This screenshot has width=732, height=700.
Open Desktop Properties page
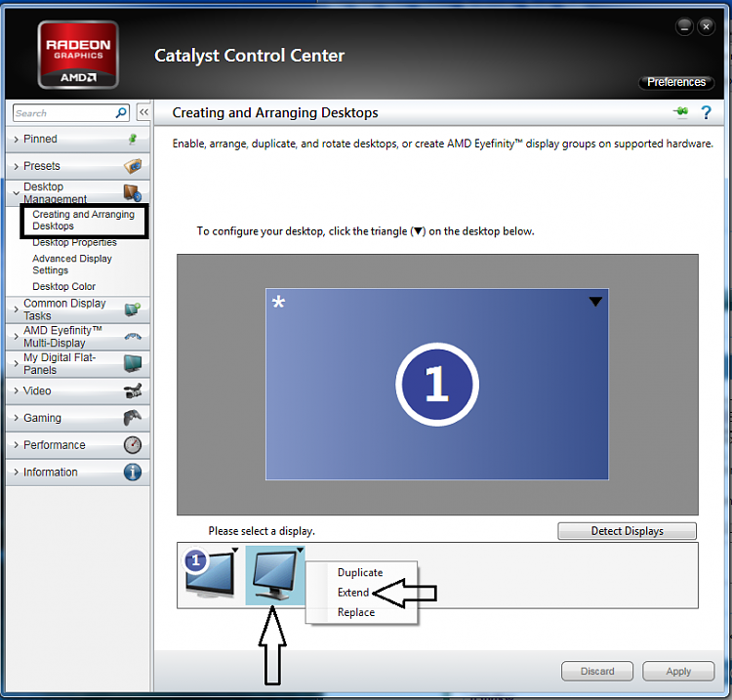tap(75, 242)
